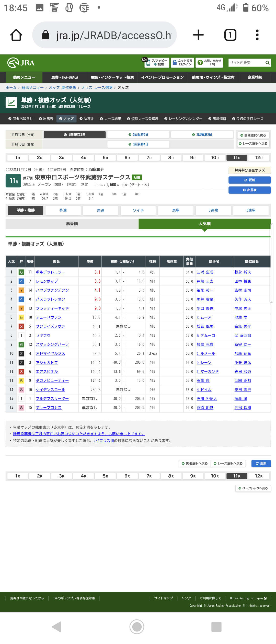Select 出馬表 in sub navigation
This screenshot has height=644, width=276.
tap(46, 119)
